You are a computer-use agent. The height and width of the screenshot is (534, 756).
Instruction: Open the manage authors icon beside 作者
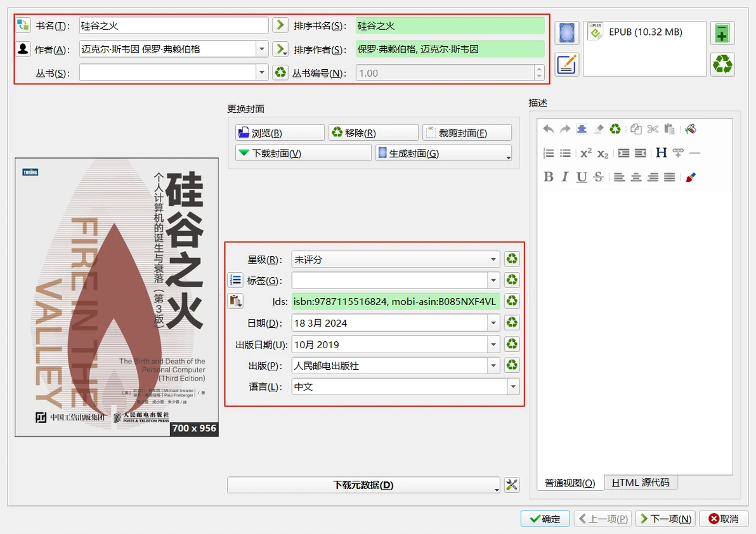23,49
